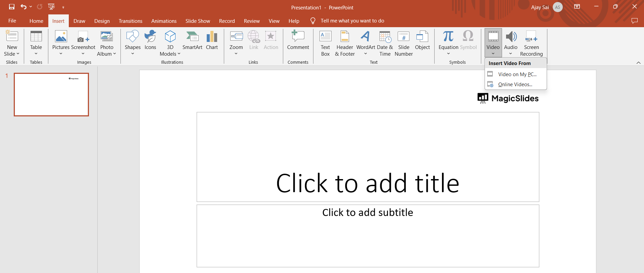
Task: Click the SmartArt icon
Action: (x=192, y=40)
